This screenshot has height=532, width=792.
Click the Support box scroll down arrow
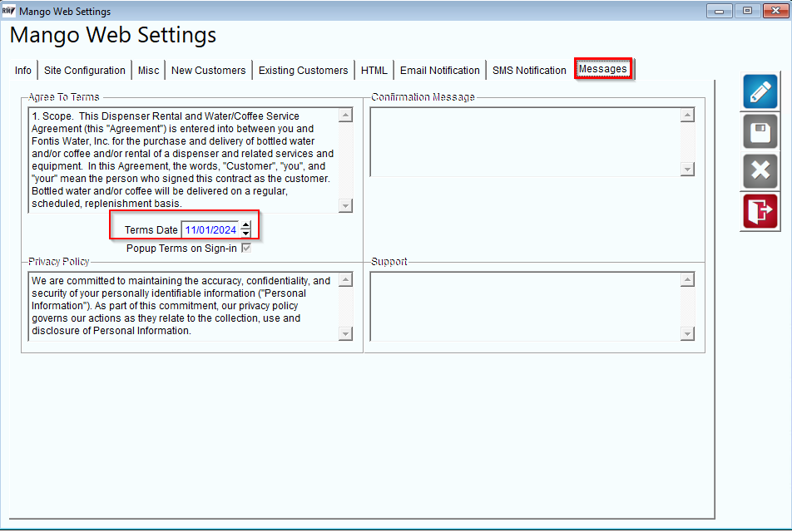click(x=687, y=333)
